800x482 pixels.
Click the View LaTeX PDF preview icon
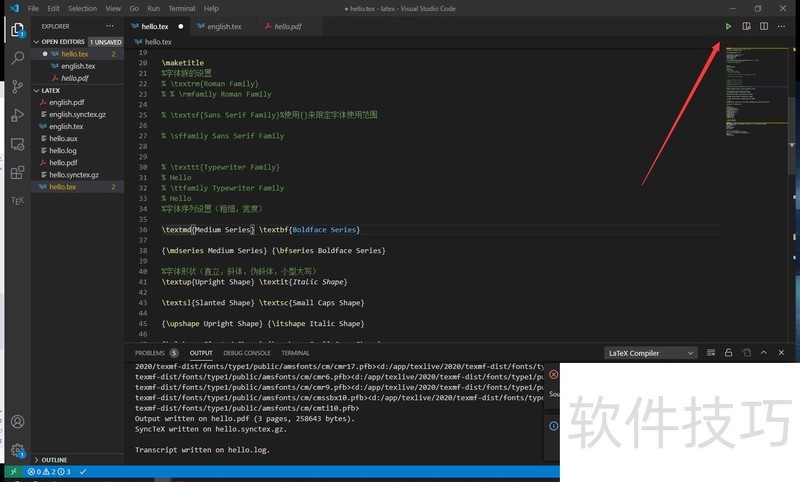747,26
